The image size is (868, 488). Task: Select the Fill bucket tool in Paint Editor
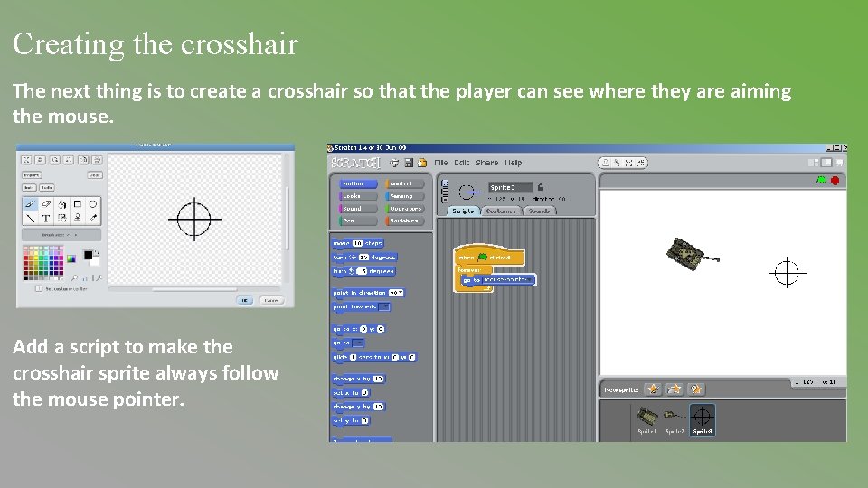62,204
